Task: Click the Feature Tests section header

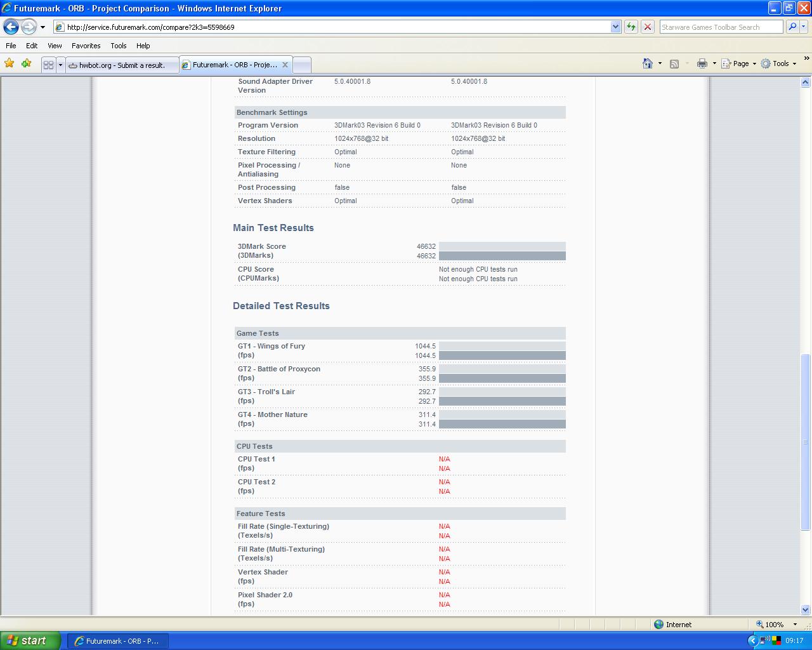Action: coord(400,514)
